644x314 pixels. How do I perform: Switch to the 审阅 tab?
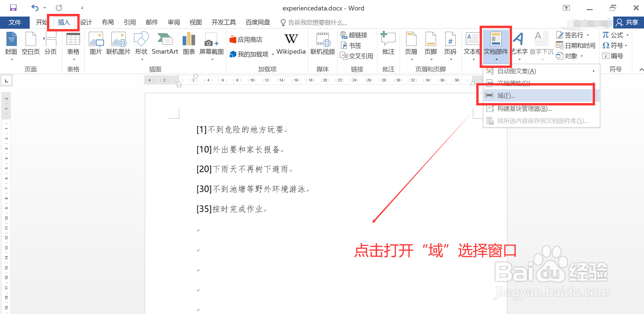[174, 22]
